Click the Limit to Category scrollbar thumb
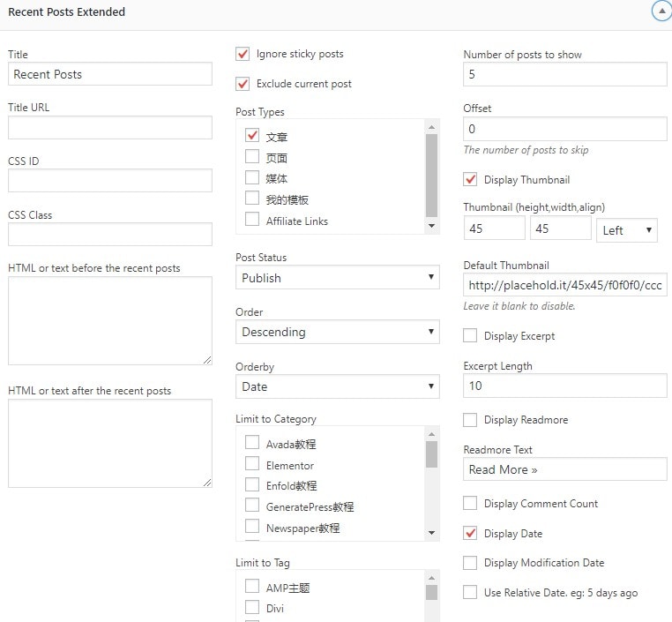Screen dimensions: 672x622 pyautogui.click(x=431, y=453)
